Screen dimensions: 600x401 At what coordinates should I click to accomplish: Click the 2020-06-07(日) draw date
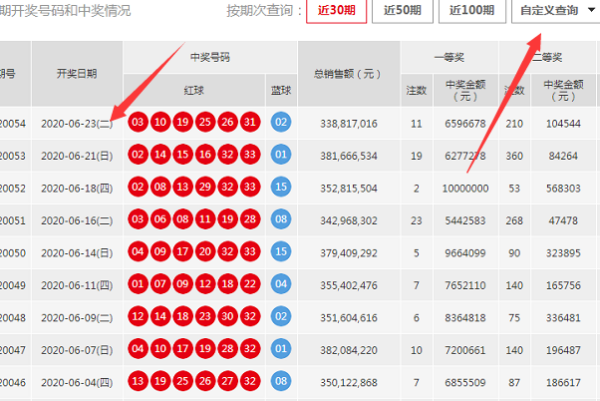point(77,349)
